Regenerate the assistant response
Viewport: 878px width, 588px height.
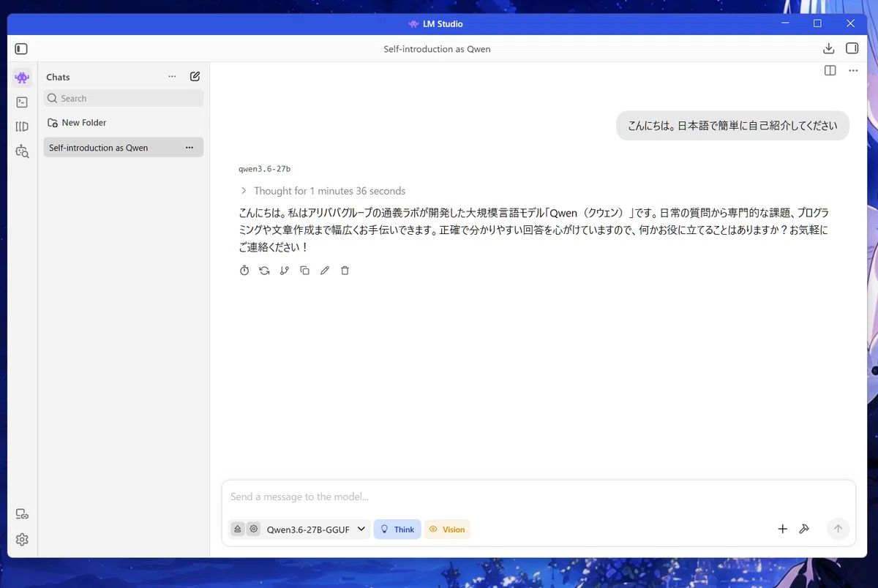point(264,271)
